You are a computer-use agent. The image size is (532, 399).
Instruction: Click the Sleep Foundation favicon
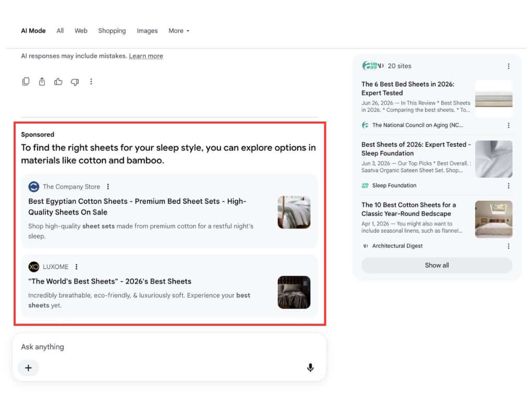tap(365, 185)
